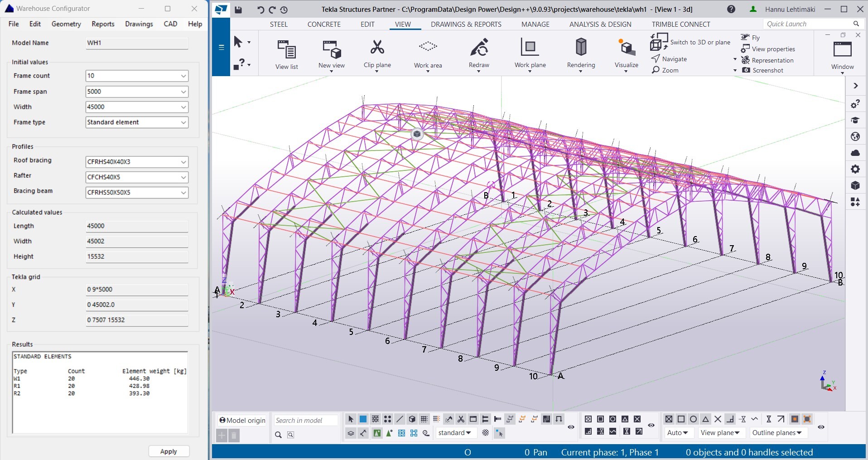This screenshot has height=460, width=868.
Task: Open the Frame span dropdown
Action: (137, 92)
